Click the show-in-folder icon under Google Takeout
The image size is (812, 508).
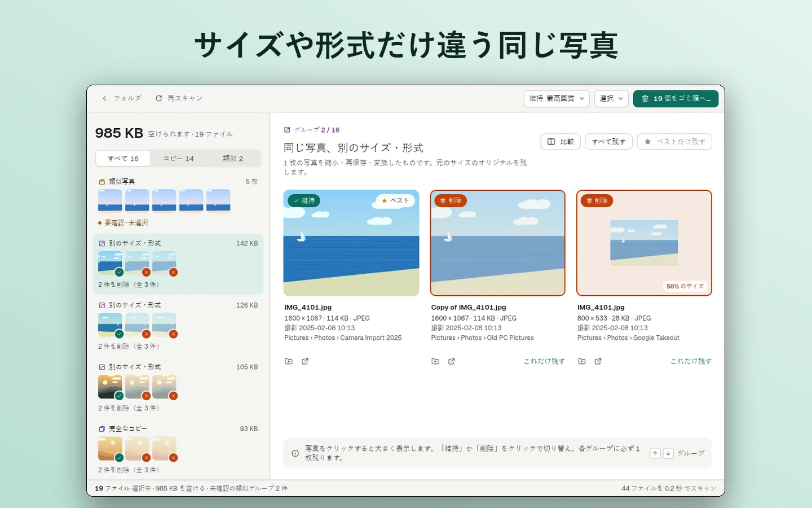[582, 361]
